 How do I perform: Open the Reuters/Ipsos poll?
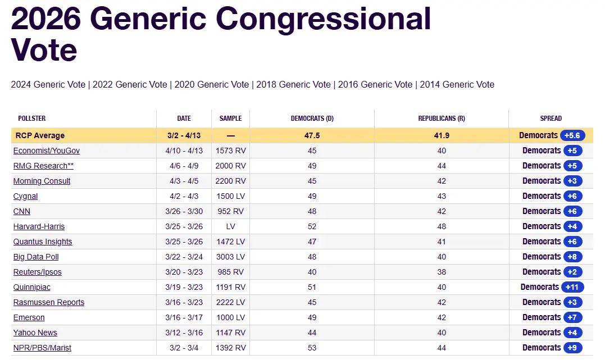pyautogui.click(x=38, y=272)
